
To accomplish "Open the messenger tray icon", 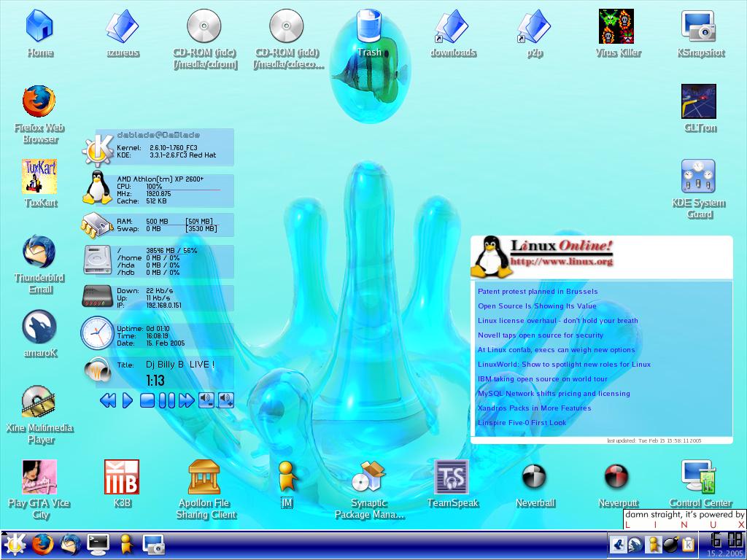I will tap(653, 545).
